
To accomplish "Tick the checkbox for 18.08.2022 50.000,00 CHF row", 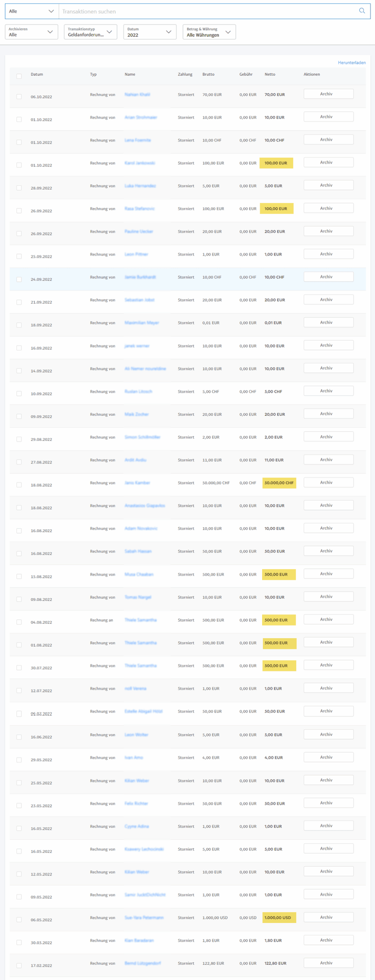I will 19,485.
